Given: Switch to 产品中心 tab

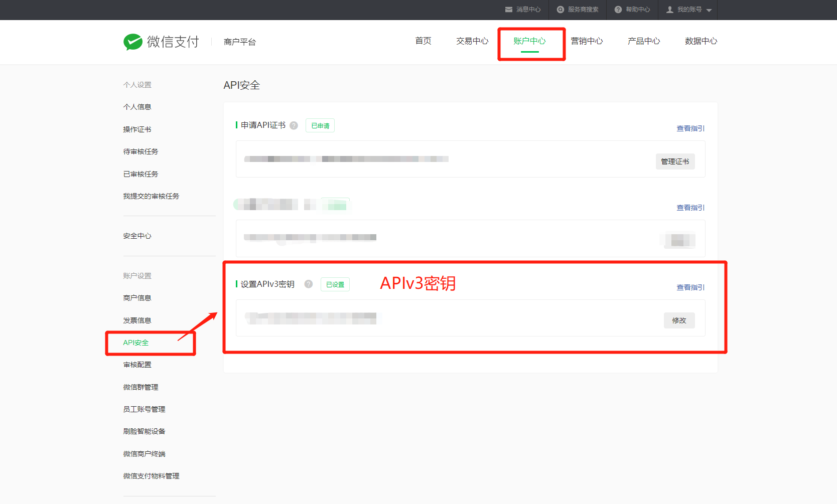Looking at the screenshot, I should point(644,41).
